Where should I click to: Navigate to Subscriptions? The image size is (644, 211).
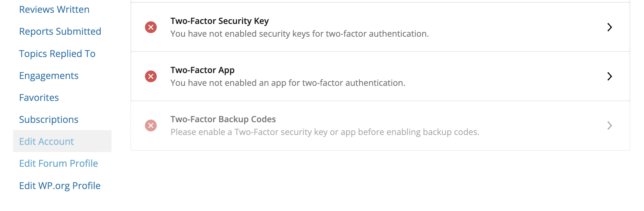point(49,120)
